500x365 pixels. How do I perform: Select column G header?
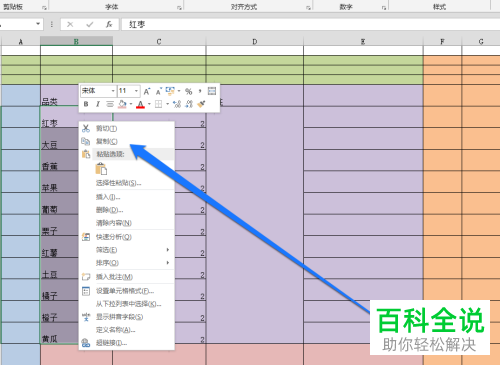click(481, 41)
